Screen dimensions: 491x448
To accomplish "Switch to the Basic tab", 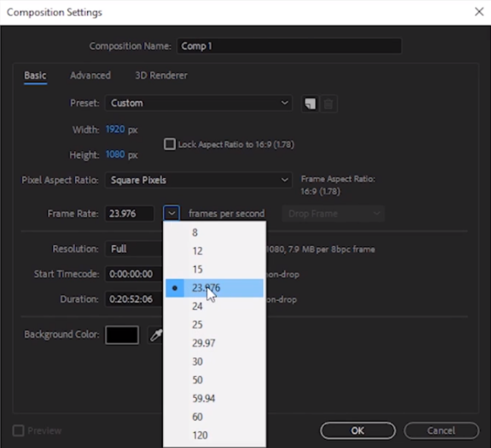I will [36, 76].
